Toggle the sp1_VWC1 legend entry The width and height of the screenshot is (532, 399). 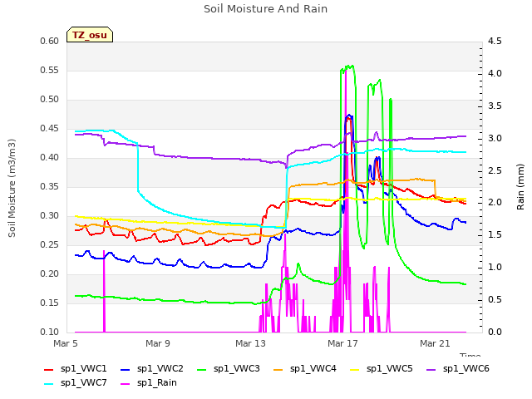(76, 368)
